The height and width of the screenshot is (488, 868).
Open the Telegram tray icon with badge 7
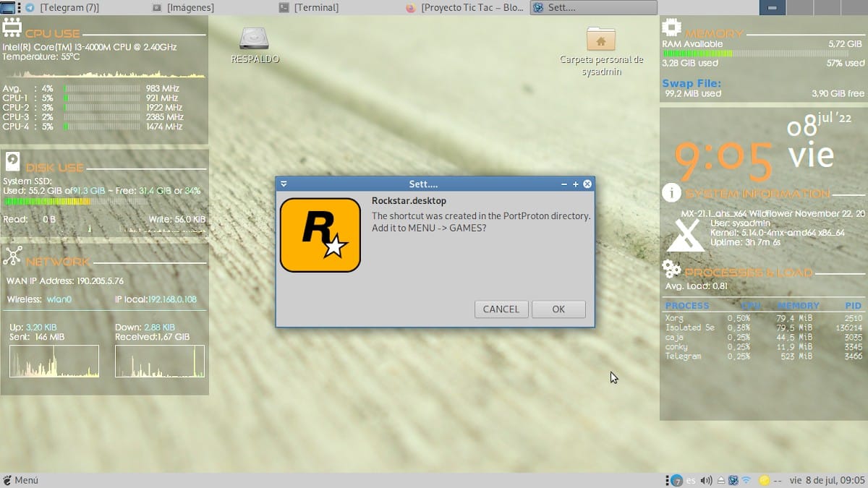pos(676,480)
